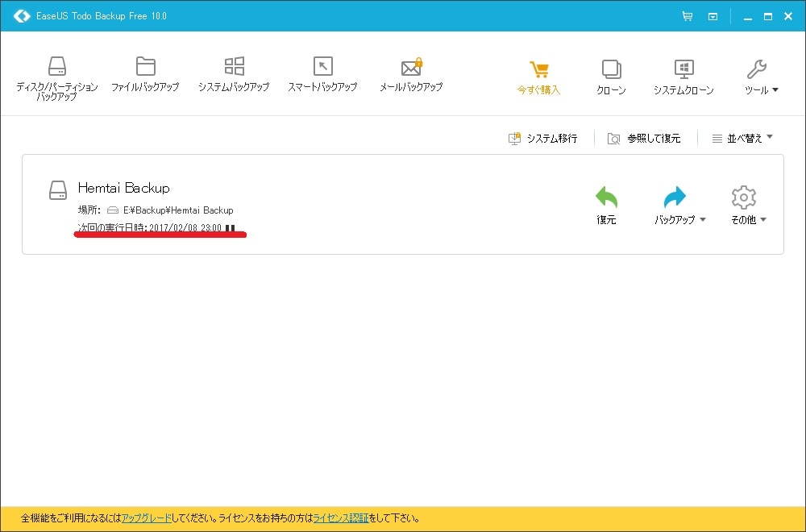Open Mail Backup (メールバックアップ)

point(411,74)
